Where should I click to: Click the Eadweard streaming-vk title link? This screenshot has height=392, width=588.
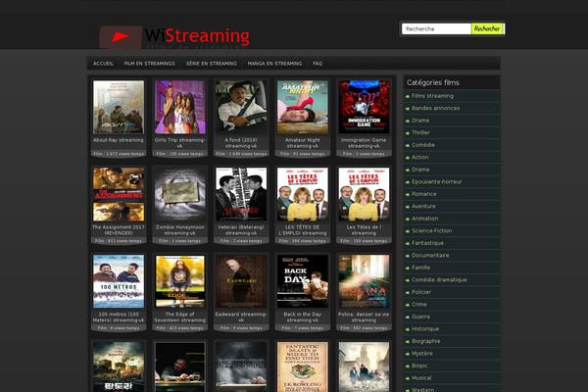tap(241, 317)
